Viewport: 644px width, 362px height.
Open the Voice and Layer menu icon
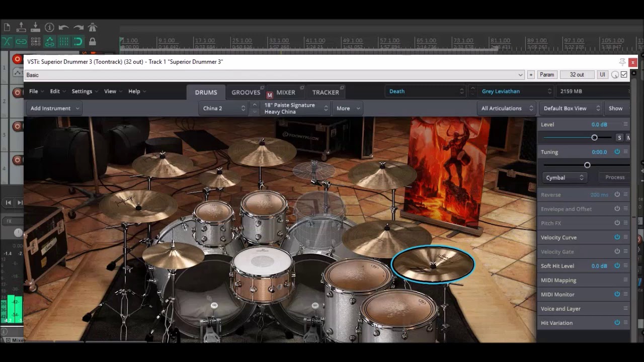[625, 309]
